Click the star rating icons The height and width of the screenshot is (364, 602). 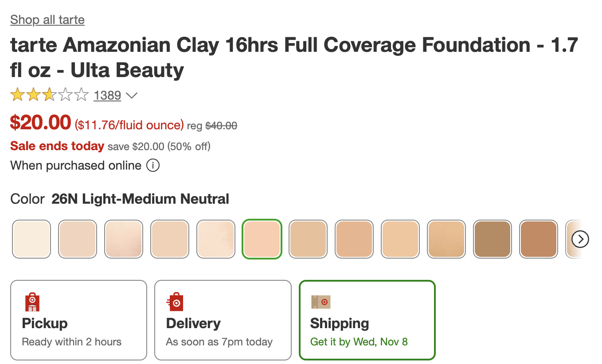tap(50, 95)
